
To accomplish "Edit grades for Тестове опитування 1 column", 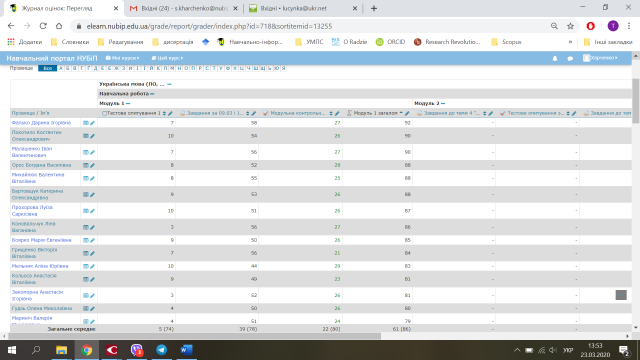I will coord(171,113).
